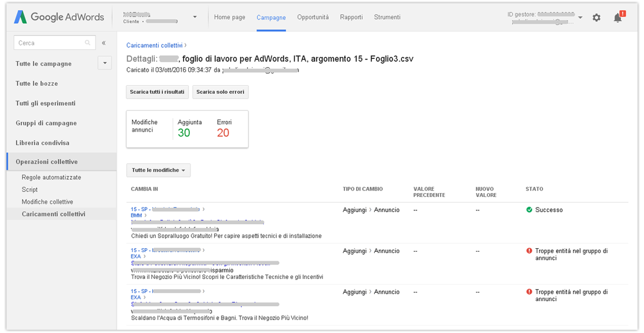Open Modifiche collettive
Screen dimensions: 644x333
coord(47,202)
